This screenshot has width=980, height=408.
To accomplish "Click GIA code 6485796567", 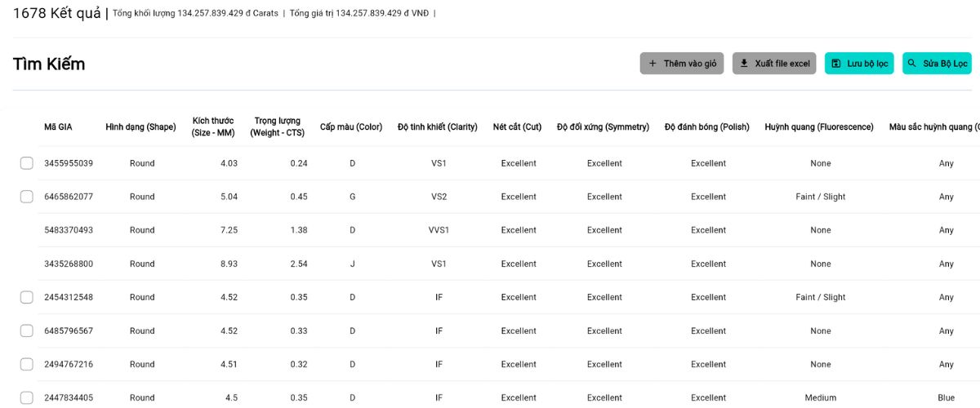I will click(69, 330).
